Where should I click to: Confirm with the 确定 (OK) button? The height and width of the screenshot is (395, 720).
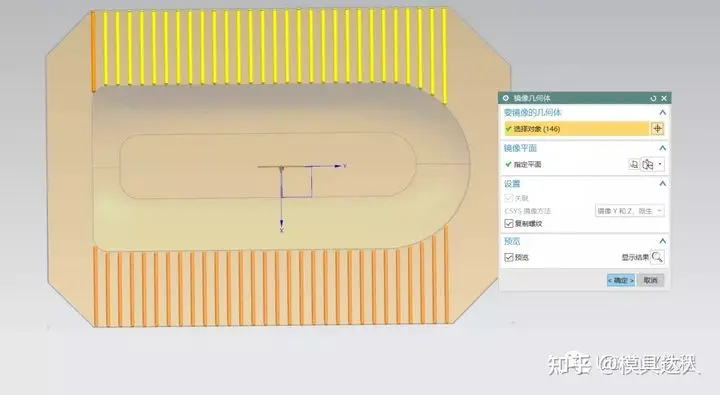[621, 280]
